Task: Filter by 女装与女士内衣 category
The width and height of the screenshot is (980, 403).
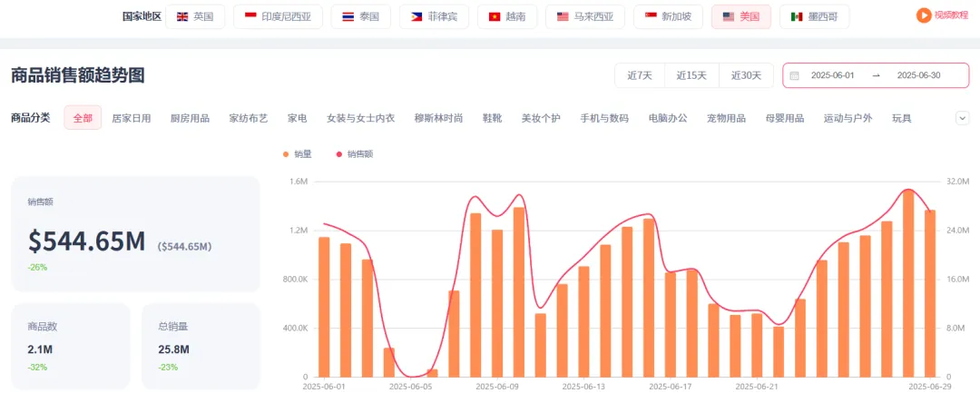Action: [x=360, y=118]
